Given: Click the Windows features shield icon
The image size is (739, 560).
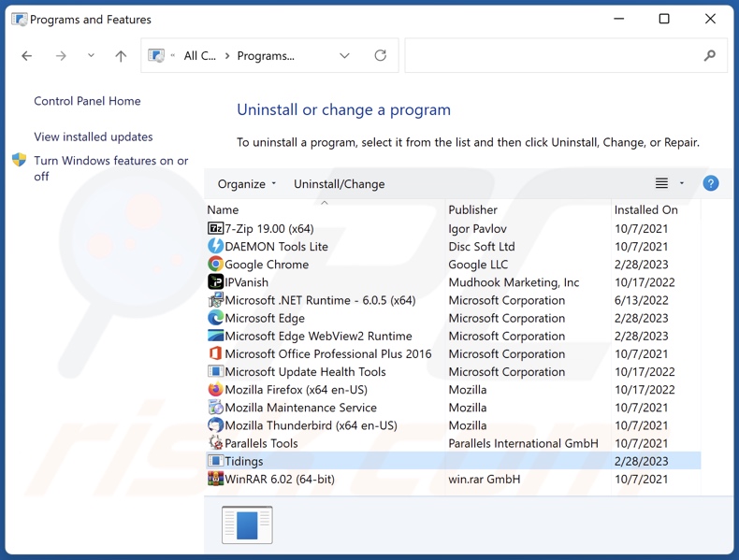Looking at the screenshot, I should (x=20, y=160).
